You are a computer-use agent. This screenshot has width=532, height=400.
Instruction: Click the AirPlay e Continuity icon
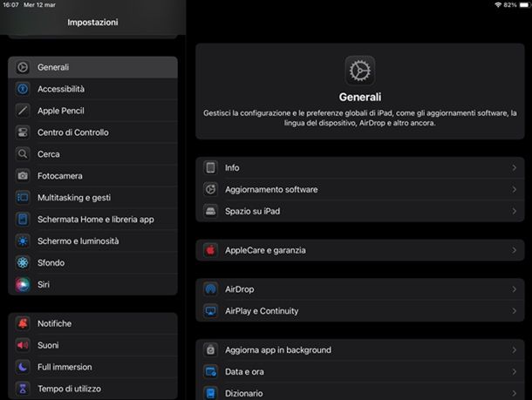pos(211,311)
